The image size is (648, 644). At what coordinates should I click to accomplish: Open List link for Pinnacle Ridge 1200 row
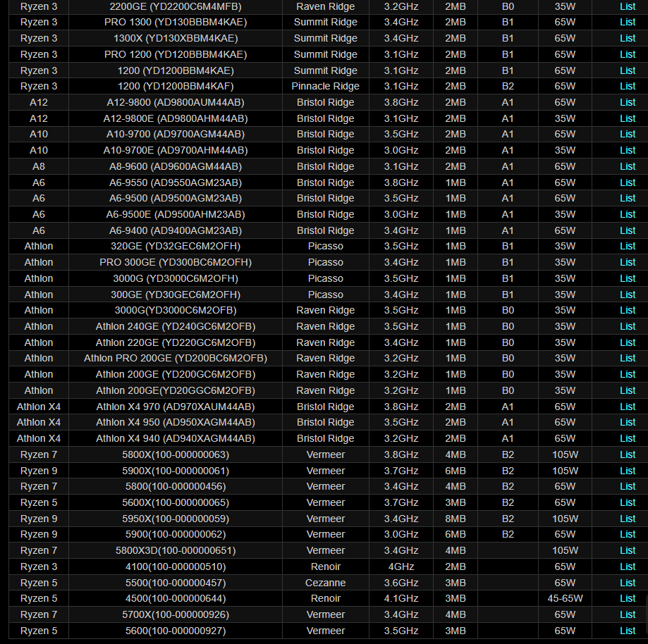click(x=628, y=87)
